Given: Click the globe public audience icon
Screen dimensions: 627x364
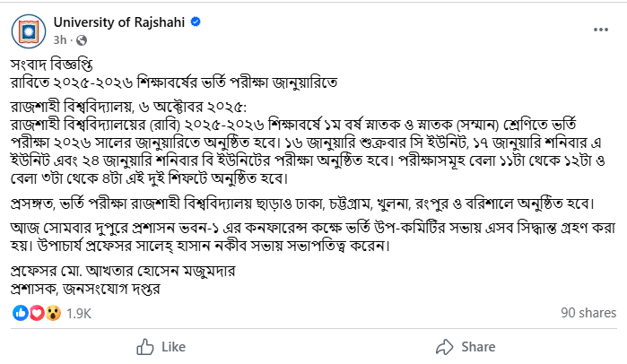Looking at the screenshot, I should click(83, 39).
